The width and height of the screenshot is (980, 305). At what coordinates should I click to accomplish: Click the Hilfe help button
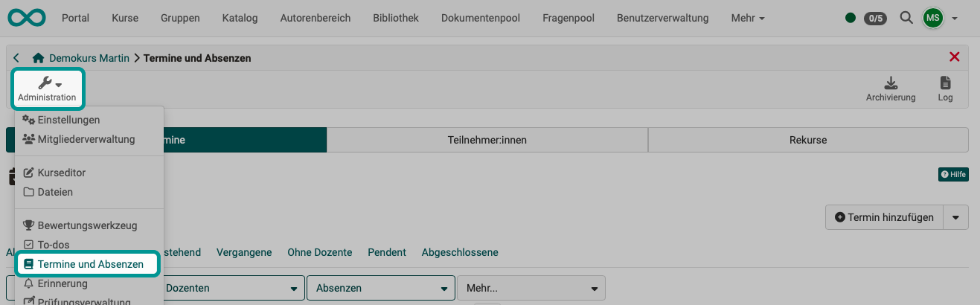tap(953, 174)
